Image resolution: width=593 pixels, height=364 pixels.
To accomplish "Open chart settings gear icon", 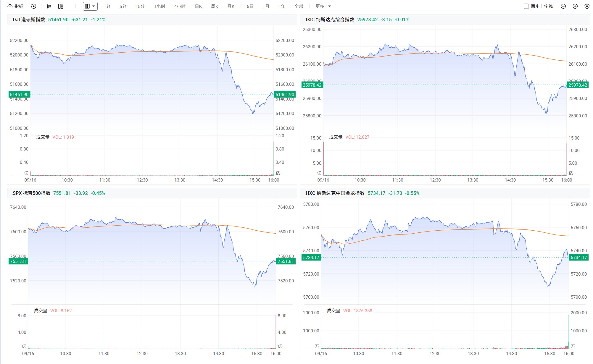I will 587,6.
